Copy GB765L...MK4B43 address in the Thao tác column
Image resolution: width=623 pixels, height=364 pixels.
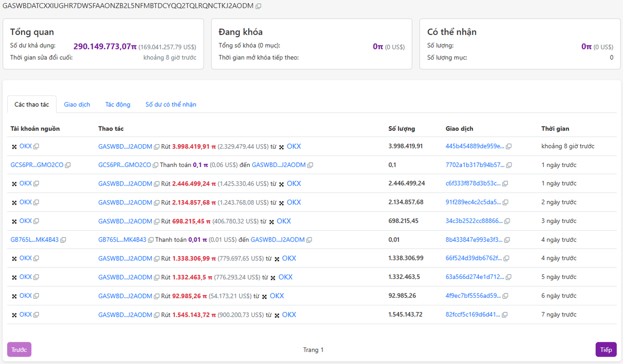click(x=151, y=240)
